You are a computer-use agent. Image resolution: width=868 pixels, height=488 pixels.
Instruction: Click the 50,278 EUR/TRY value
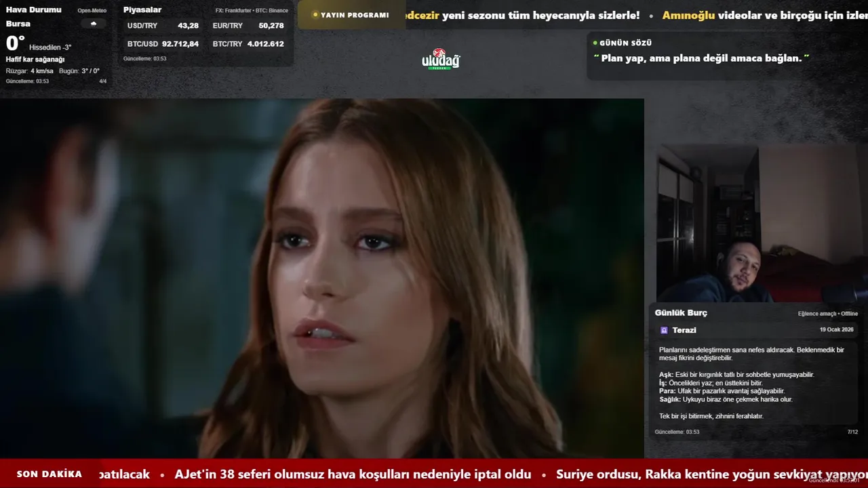pyautogui.click(x=271, y=26)
